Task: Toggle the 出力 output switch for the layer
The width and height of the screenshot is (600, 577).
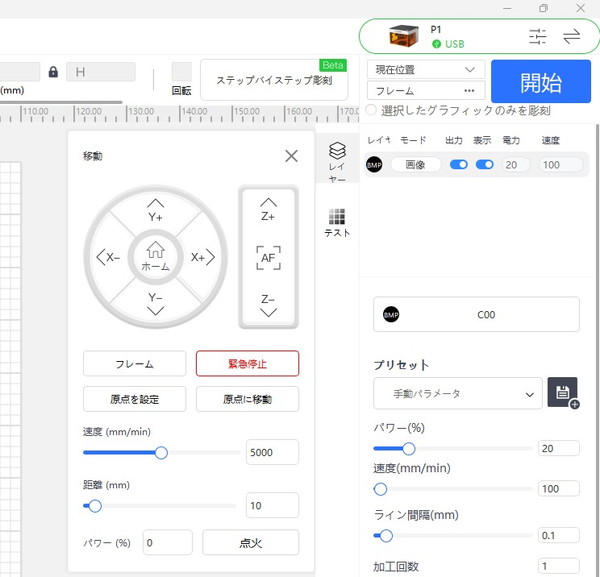Action: 458,165
